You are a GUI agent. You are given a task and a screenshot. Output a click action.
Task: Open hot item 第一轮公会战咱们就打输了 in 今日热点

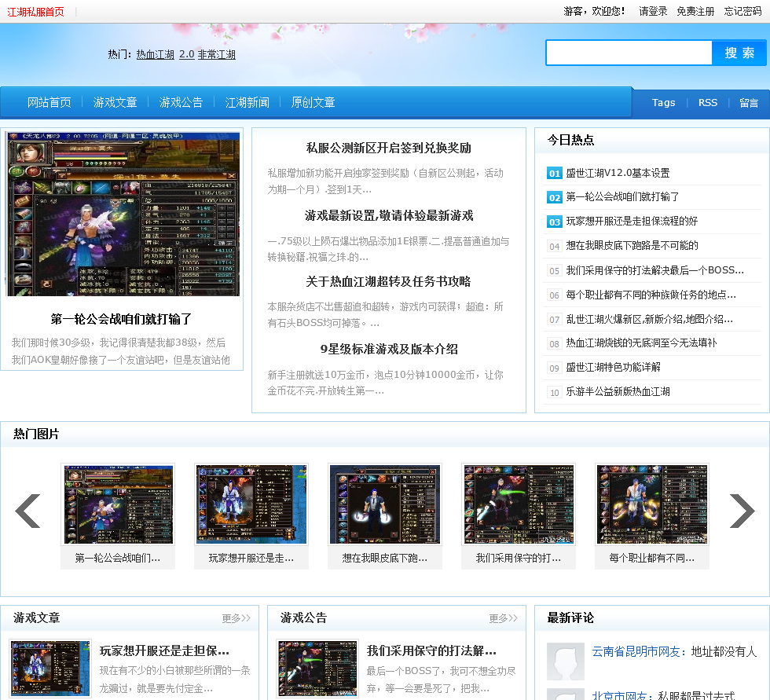(x=622, y=197)
